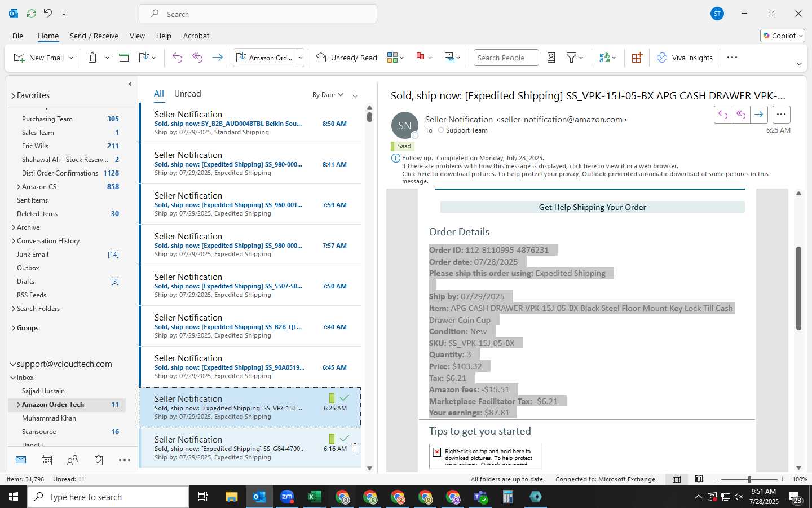Viewport: 812px width, 508px height.
Task: Open Excel from the taskbar
Action: click(x=315, y=497)
